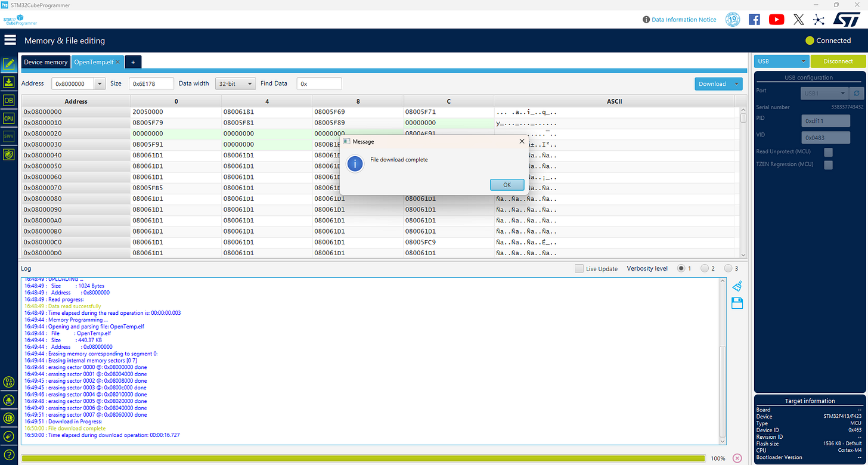Open the Data width 32-bit dropdown
This screenshot has width=868, height=465.
click(235, 84)
